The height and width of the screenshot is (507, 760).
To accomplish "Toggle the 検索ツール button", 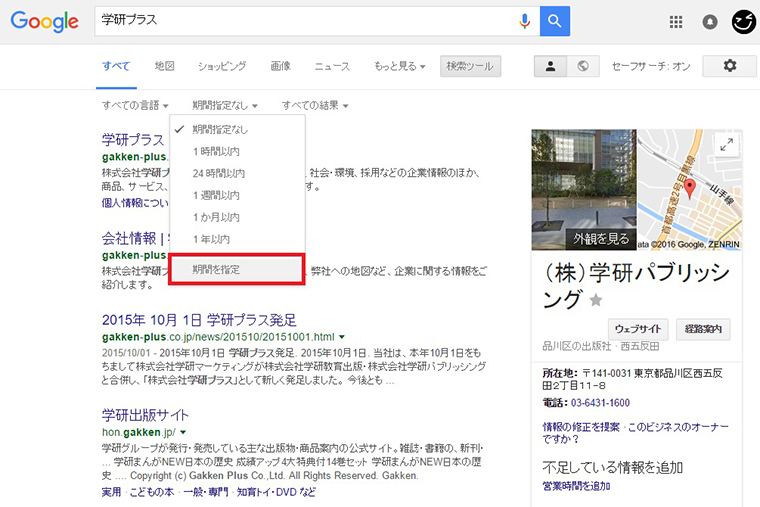I will click(470, 66).
